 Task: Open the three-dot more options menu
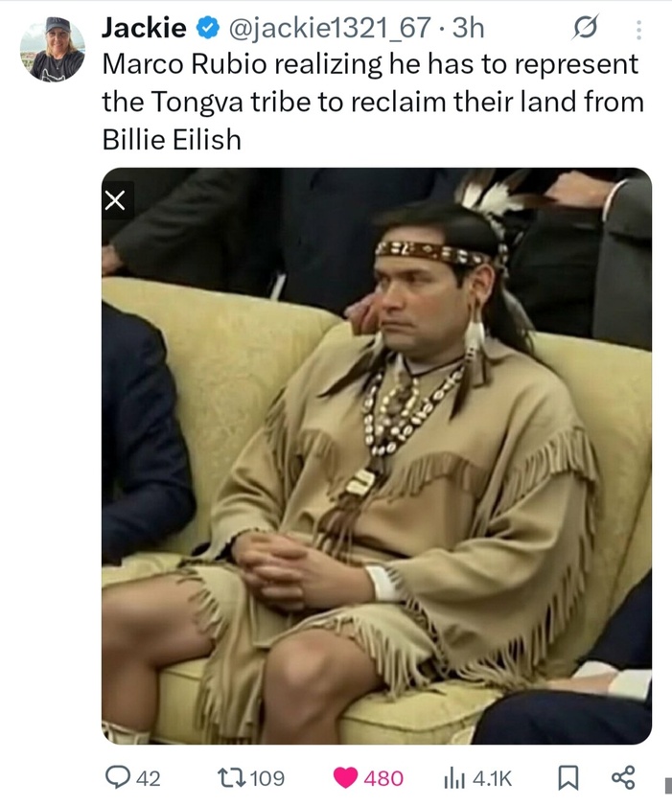(x=638, y=30)
